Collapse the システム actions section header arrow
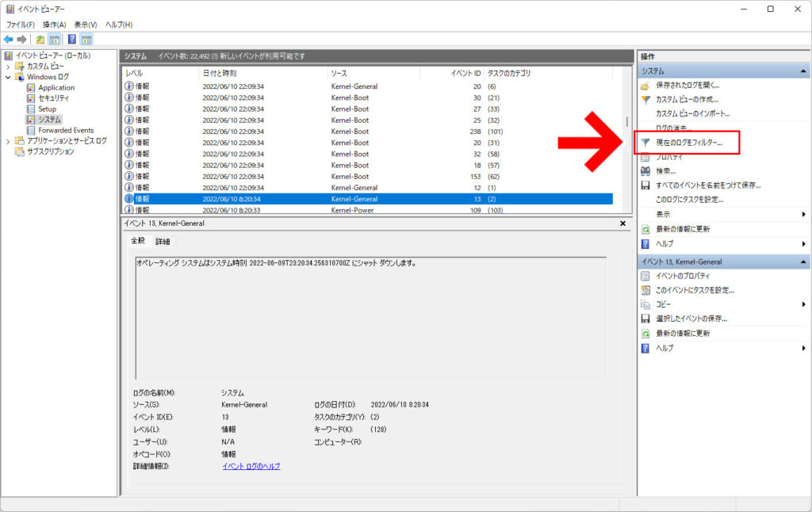Image resolution: width=812 pixels, height=512 pixels. tap(803, 71)
